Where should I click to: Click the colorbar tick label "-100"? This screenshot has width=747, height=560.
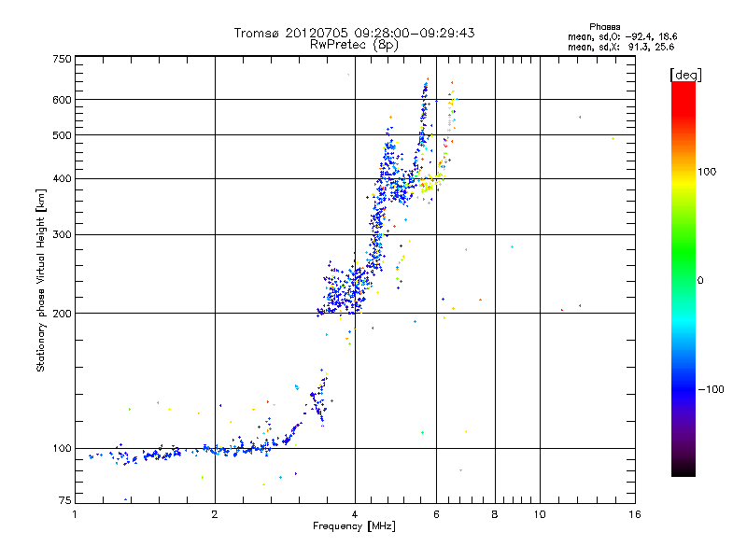[712, 389]
